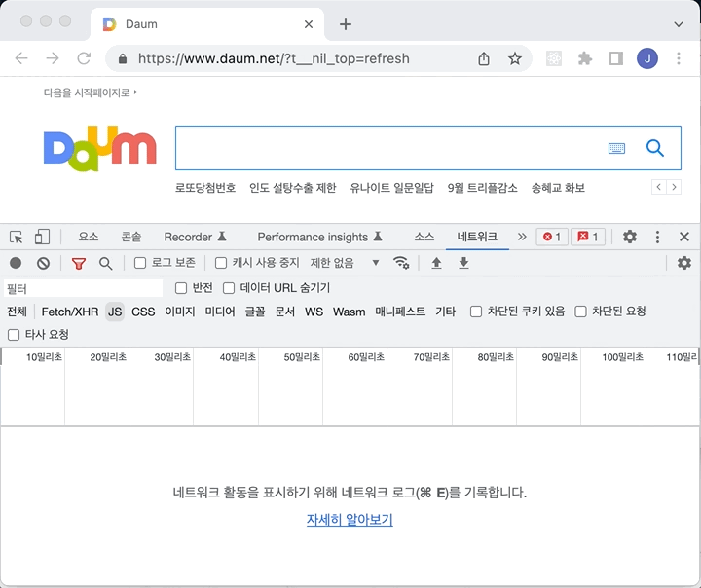
Task: Filter requests by 전체
Action: point(17,312)
